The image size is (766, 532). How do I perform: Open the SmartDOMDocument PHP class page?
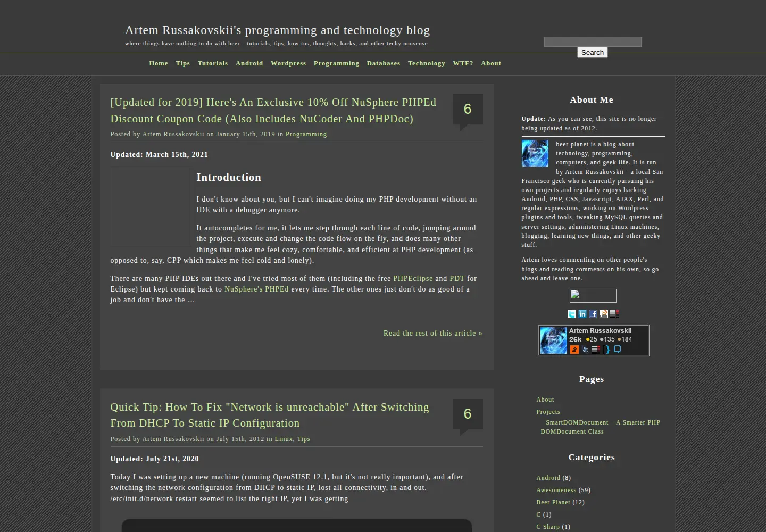coord(601,427)
